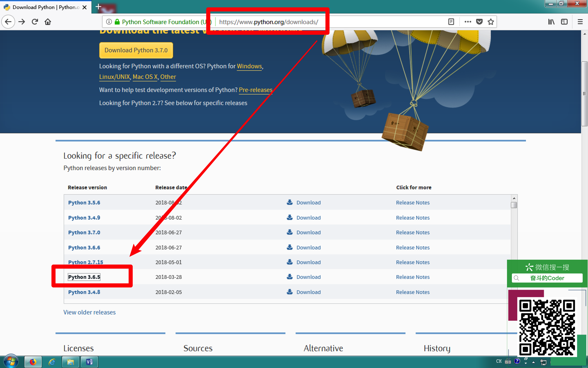Image resolution: width=588 pixels, height=368 pixels.
Task: Open Python 3.6.6 release link
Action: click(84, 248)
